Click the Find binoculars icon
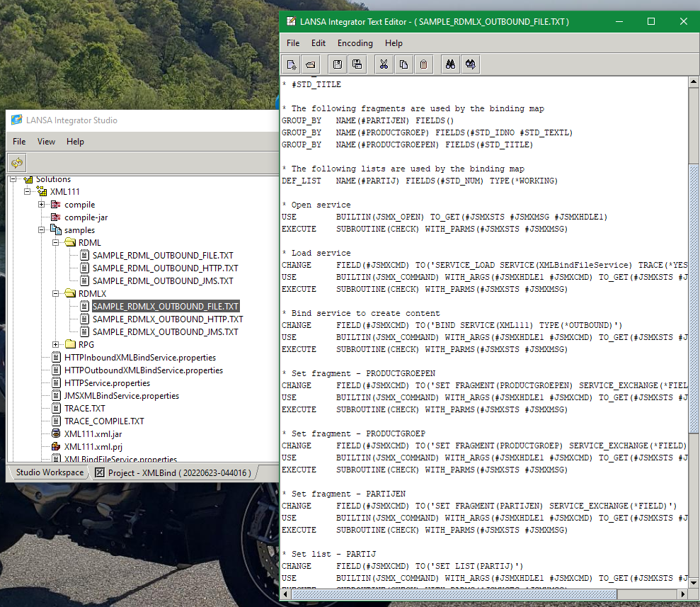Viewport: 700px width, 607px height. pyautogui.click(x=449, y=64)
